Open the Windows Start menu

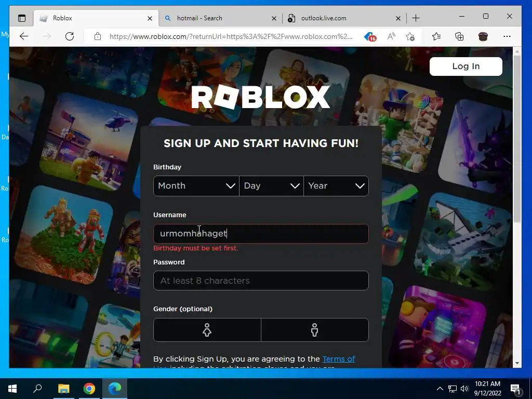[x=12, y=389]
